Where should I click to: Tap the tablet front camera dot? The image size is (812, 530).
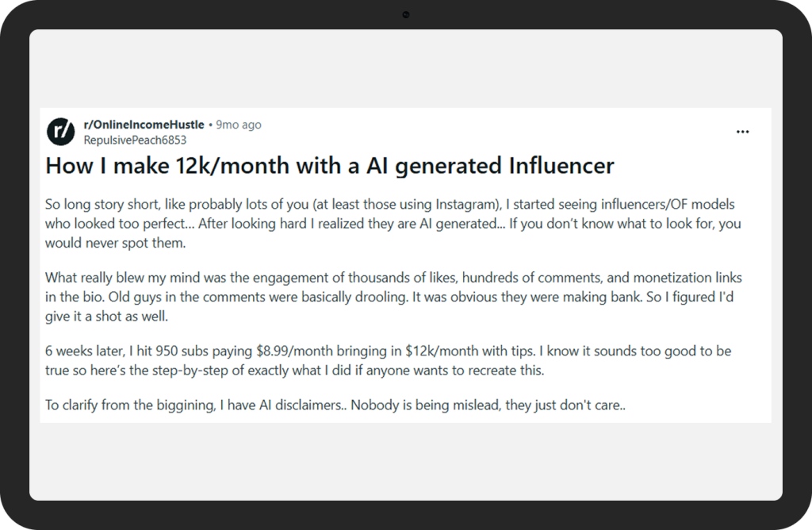click(x=406, y=14)
